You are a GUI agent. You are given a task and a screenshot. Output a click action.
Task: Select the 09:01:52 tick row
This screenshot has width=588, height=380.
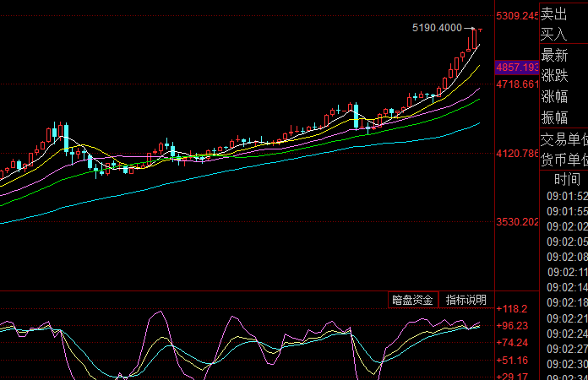(567, 196)
